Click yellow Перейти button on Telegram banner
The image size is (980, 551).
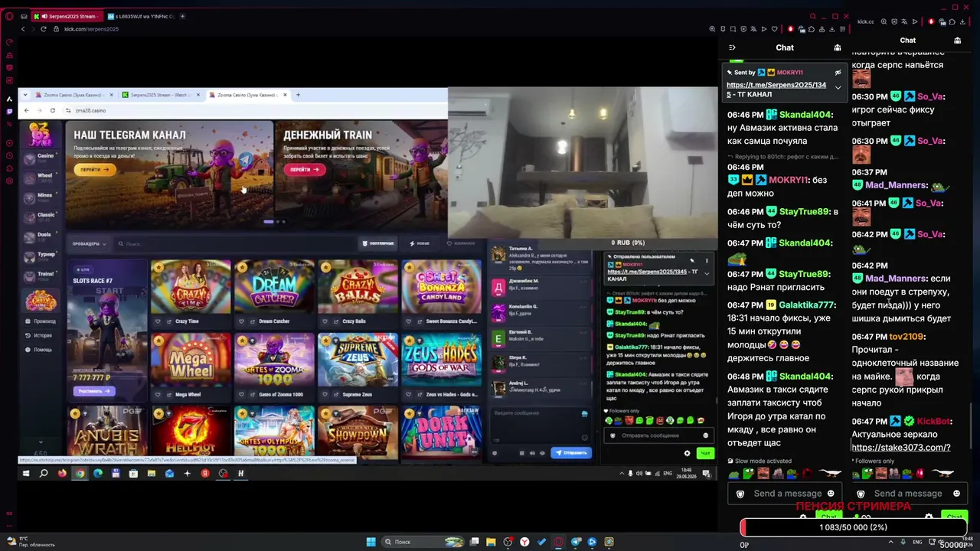[x=94, y=169]
